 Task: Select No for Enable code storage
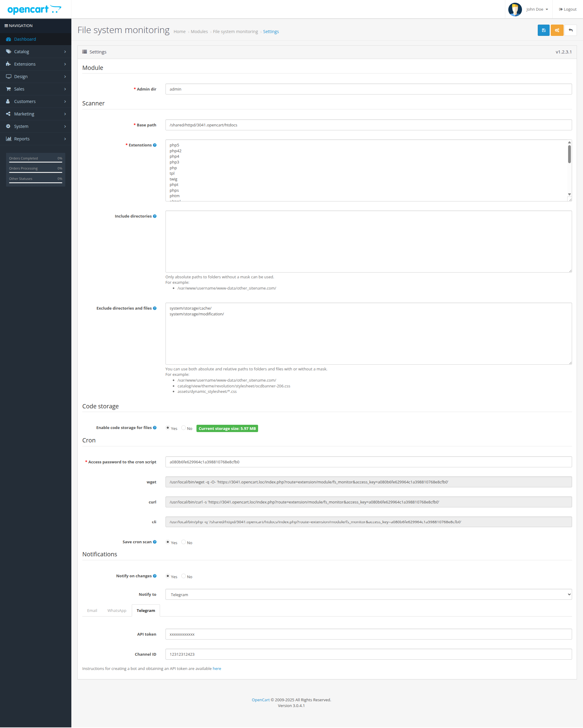(x=183, y=428)
